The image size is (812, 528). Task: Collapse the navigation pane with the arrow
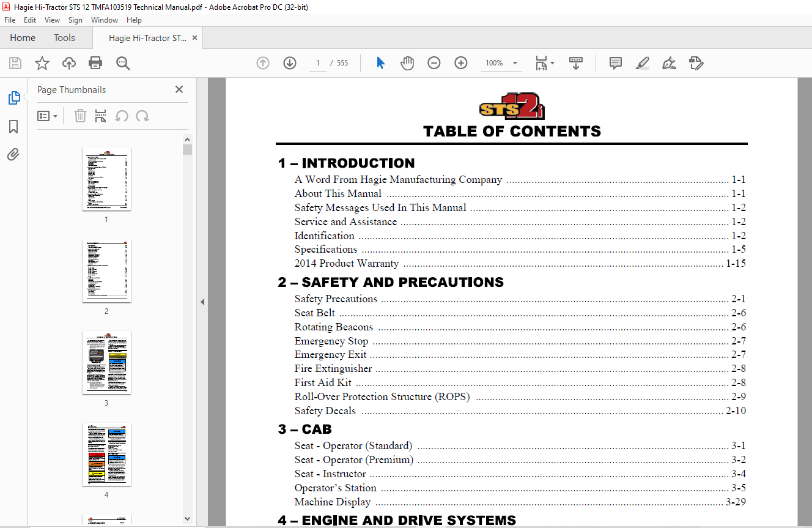202,302
